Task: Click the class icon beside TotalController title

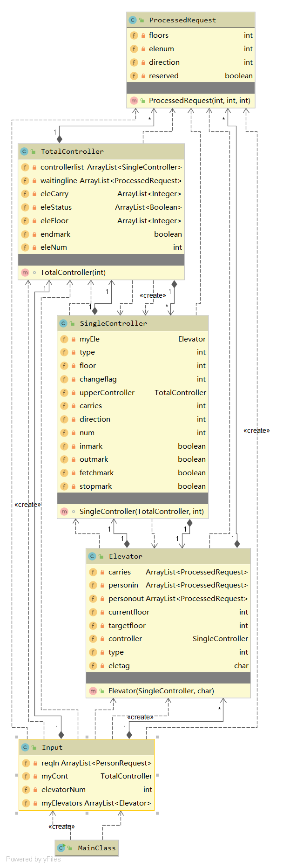Action: pyautogui.click(x=24, y=151)
